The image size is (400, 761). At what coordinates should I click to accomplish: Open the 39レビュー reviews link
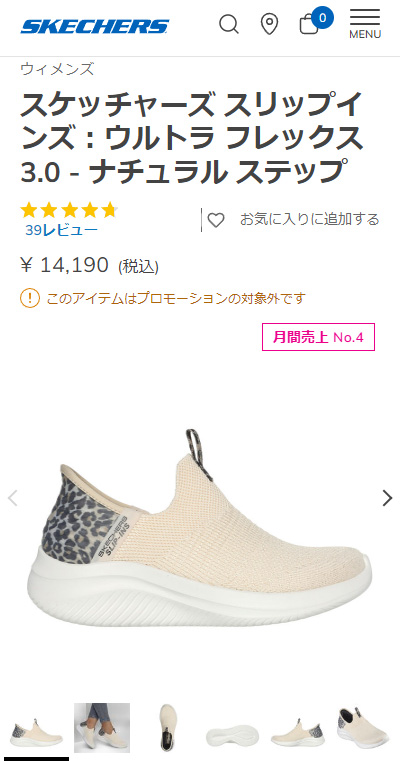coord(61,230)
